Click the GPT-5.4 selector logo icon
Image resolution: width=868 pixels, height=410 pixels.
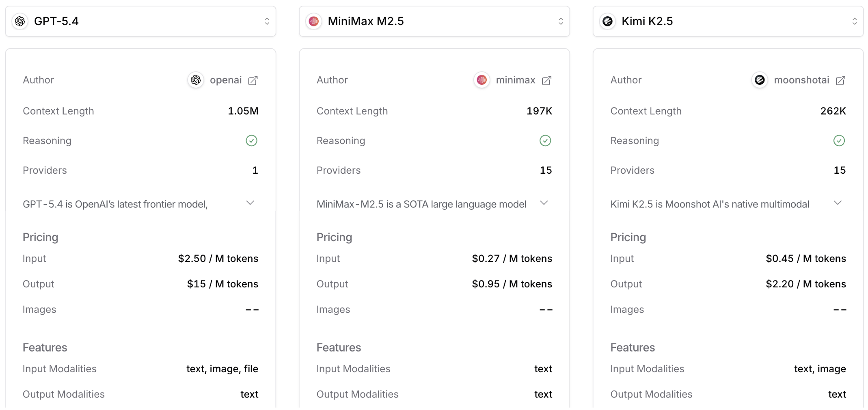(x=20, y=21)
